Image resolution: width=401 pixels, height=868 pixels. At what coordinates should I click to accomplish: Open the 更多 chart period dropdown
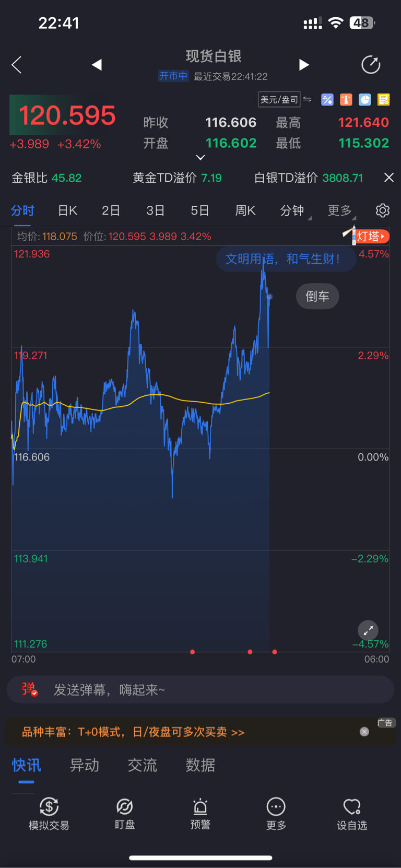[x=341, y=210]
